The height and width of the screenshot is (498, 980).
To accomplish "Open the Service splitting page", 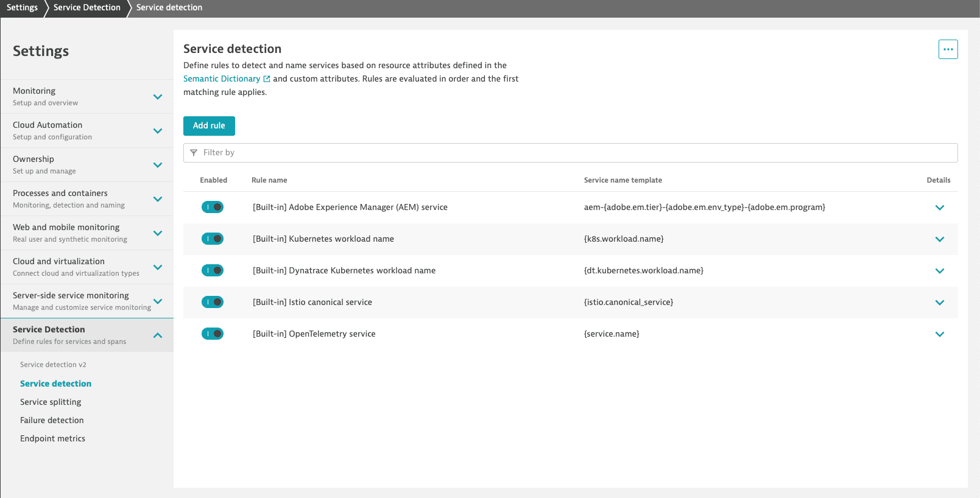I will (51, 402).
